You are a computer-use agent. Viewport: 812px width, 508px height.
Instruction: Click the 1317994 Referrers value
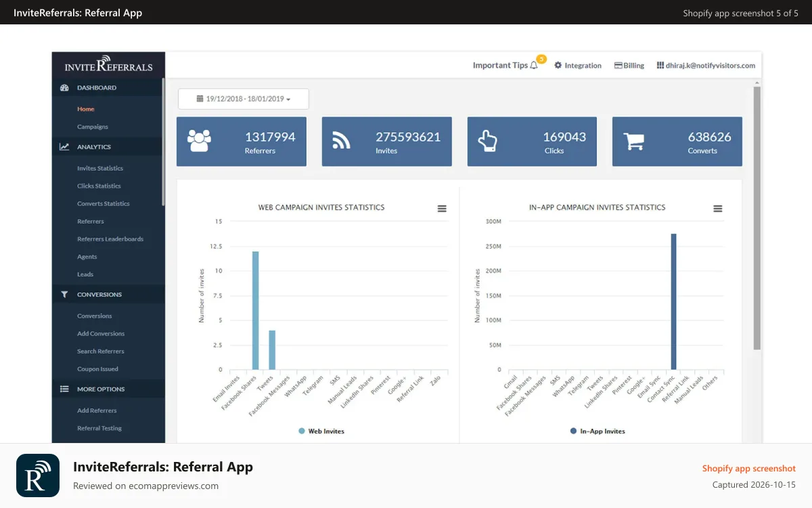(270, 137)
